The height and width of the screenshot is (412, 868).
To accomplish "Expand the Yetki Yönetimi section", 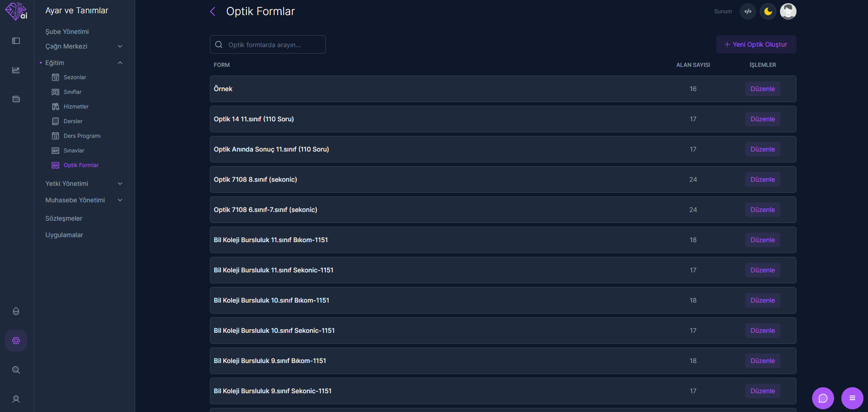I will pos(84,184).
